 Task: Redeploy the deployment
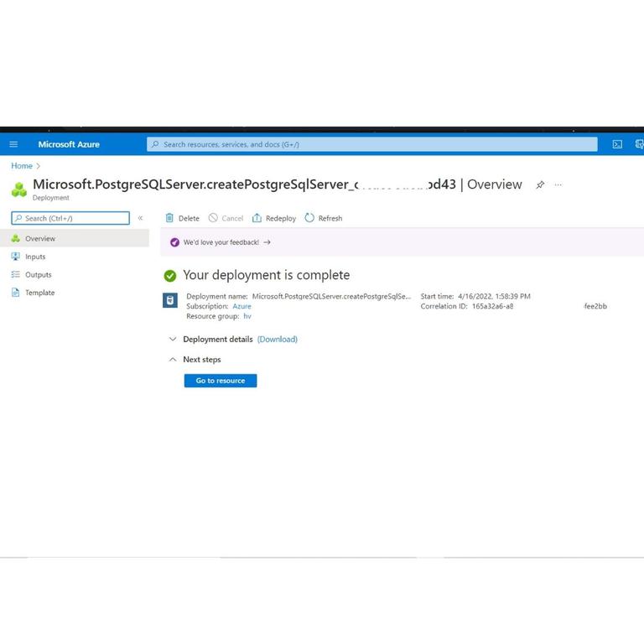[274, 218]
